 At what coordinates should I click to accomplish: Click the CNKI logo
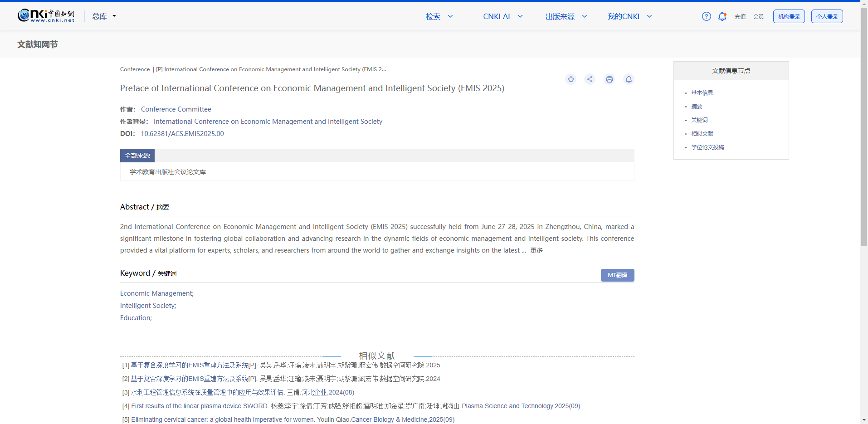[x=46, y=16]
